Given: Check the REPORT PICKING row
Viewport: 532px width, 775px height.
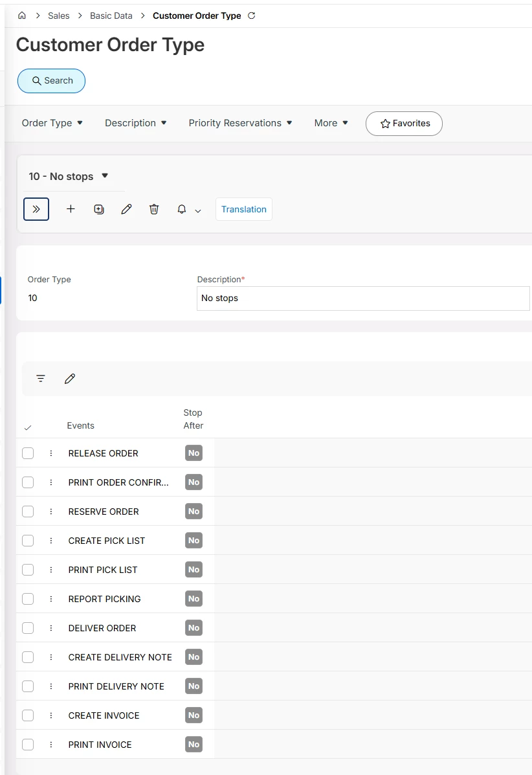Looking at the screenshot, I should (28, 599).
